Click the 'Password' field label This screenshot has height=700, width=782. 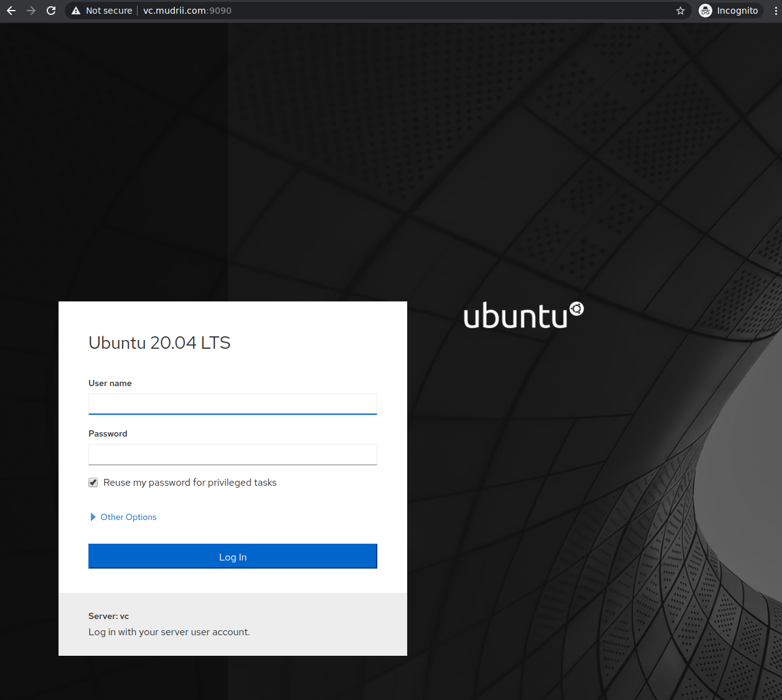[108, 433]
